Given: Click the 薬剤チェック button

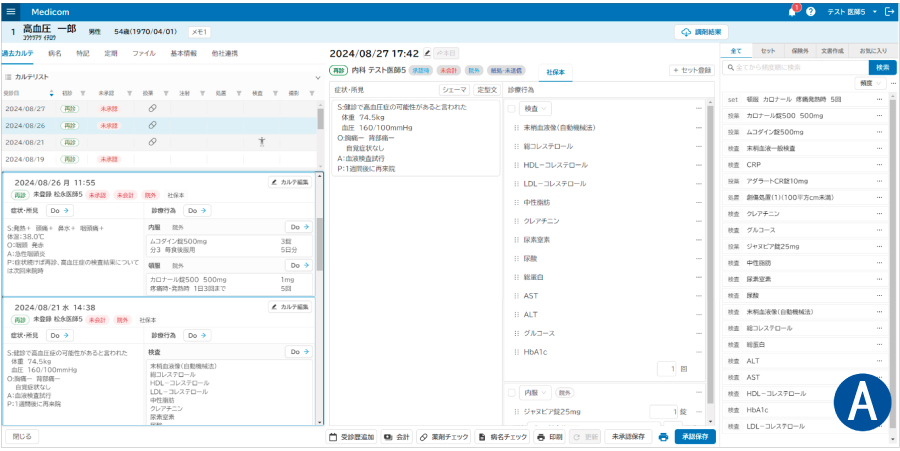Looking at the screenshot, I should [x=443, y=437].
